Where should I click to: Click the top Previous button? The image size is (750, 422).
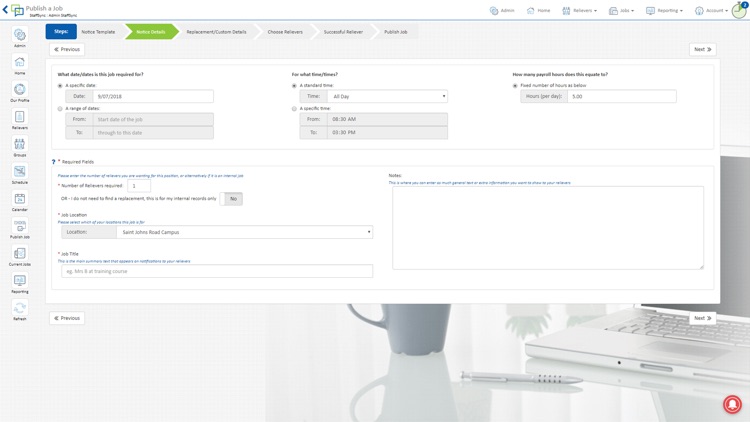pyautogui.click(x=67, y=49)
